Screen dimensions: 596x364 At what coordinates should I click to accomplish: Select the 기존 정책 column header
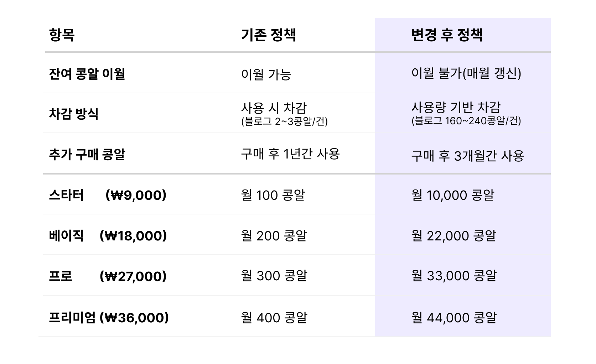click(269, 35)
